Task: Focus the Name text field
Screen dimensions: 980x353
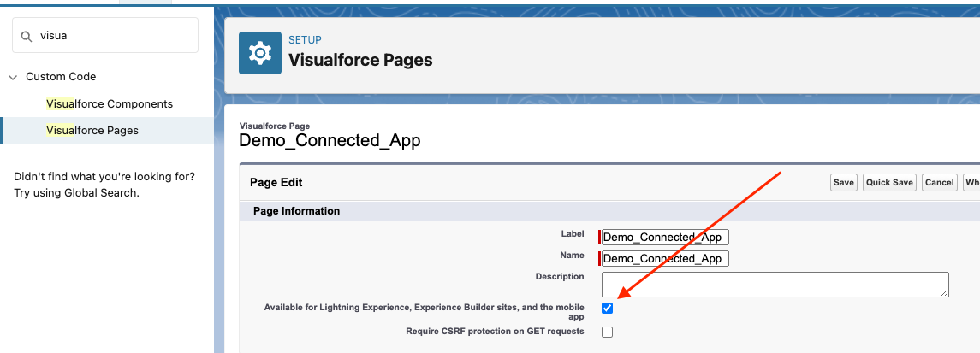Action: click(665, 259)
